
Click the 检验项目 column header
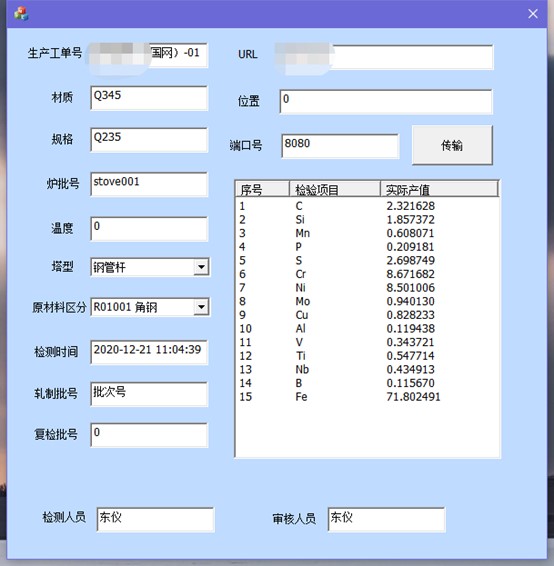335,189
